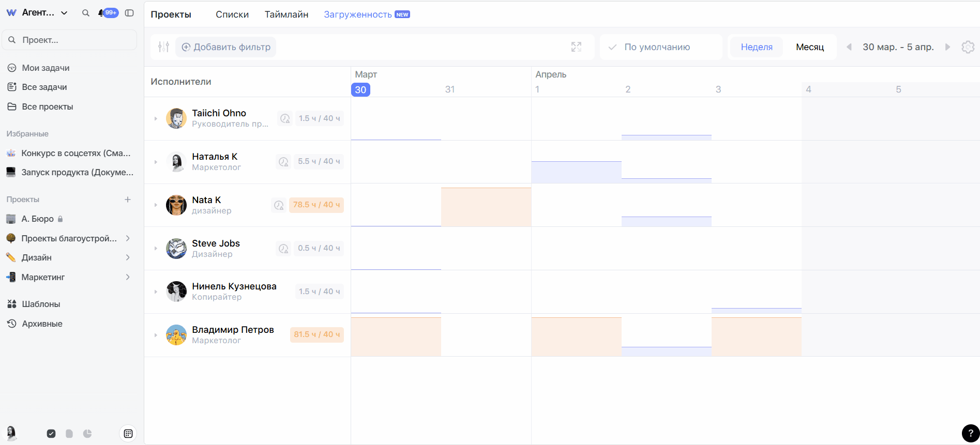
Task: Click Nata K's orange overloaded block on March 31
Action: coord(486,207)
